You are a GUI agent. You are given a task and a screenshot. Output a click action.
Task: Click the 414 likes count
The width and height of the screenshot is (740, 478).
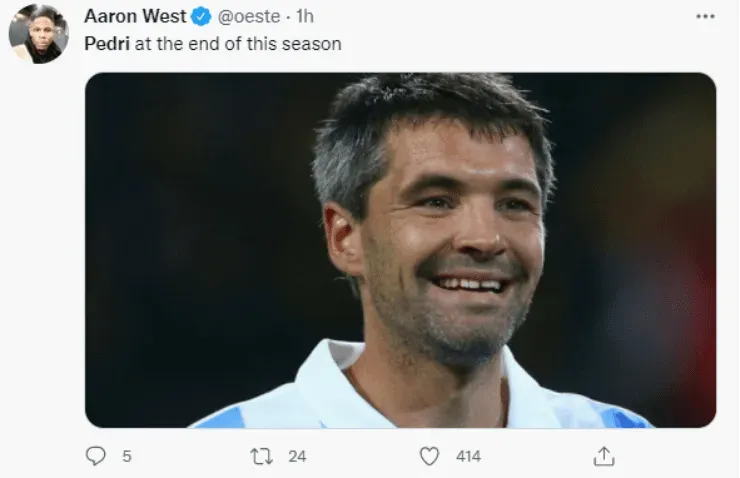coord(468,456)
